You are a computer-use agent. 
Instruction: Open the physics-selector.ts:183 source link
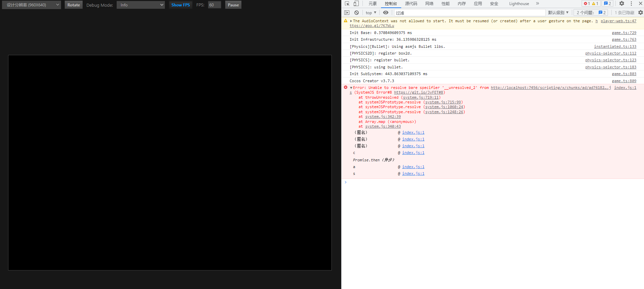click(611, 67)
